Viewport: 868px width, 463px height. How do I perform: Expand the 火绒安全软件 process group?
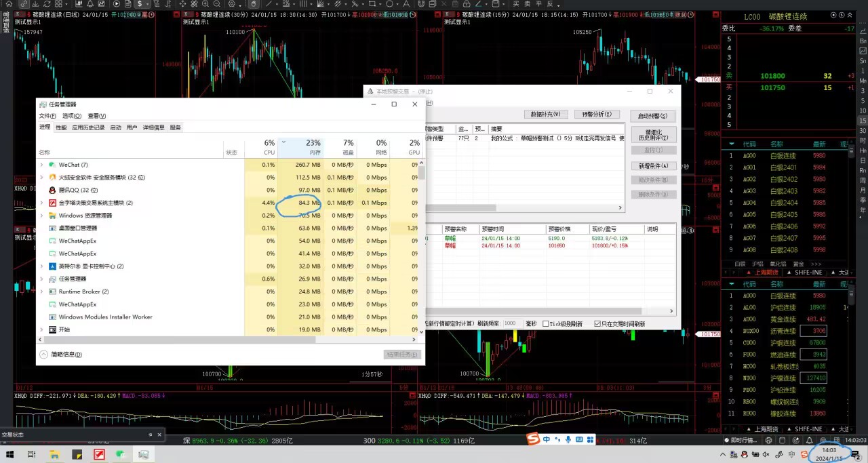(x=41, y=178)
